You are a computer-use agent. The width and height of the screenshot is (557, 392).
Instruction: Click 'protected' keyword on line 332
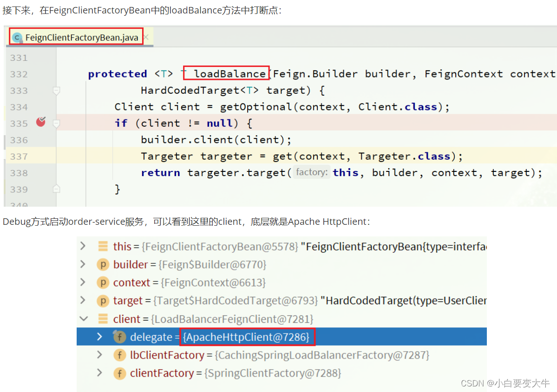coord(118,74)
